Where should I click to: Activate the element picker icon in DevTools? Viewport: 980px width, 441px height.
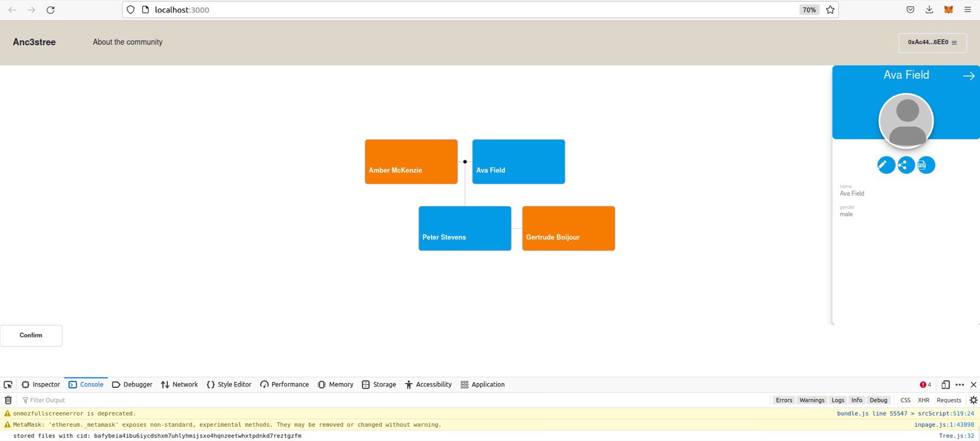[x=8, y=385]
